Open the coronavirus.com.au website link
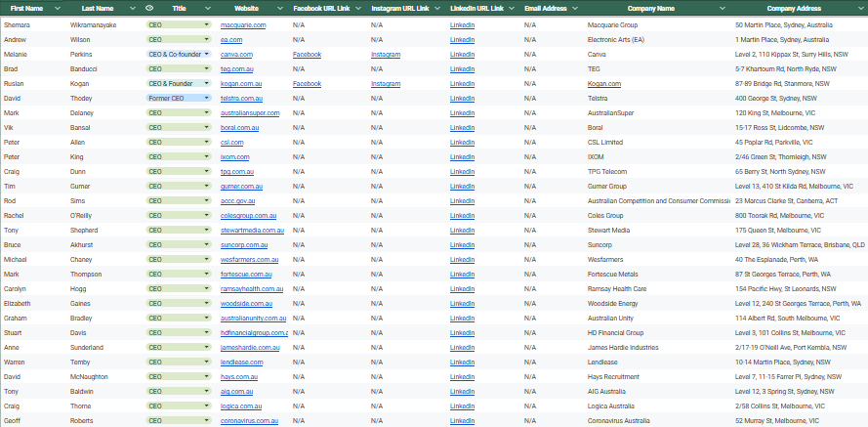This screenshot has height=427, width=868. click(x=249, y=421)
